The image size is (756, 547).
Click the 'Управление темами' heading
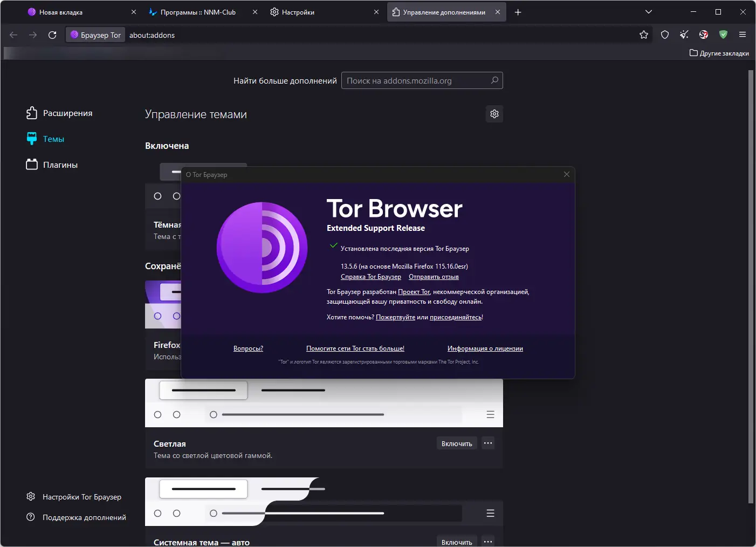tap(196, 114)
